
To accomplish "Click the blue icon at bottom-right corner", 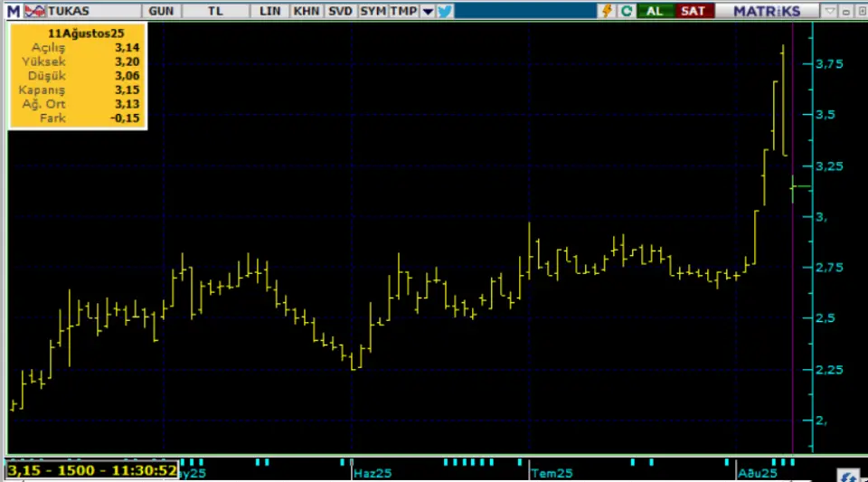I will point(847,476).
